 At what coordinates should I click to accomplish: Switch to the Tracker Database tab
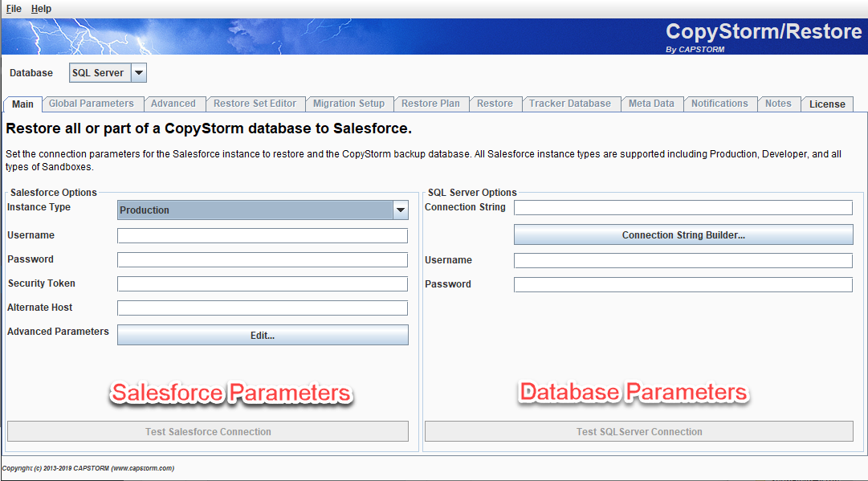[x=570, y=104]
